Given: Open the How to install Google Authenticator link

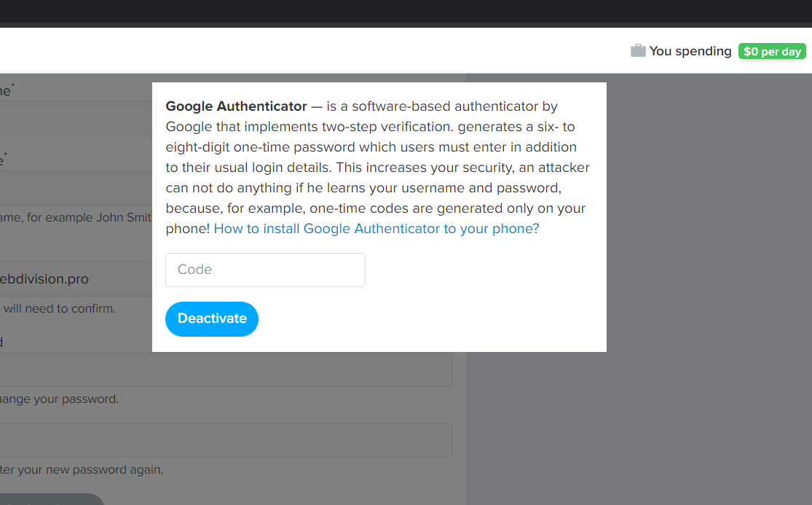Looking at the screenshot, I should point(376,229).
